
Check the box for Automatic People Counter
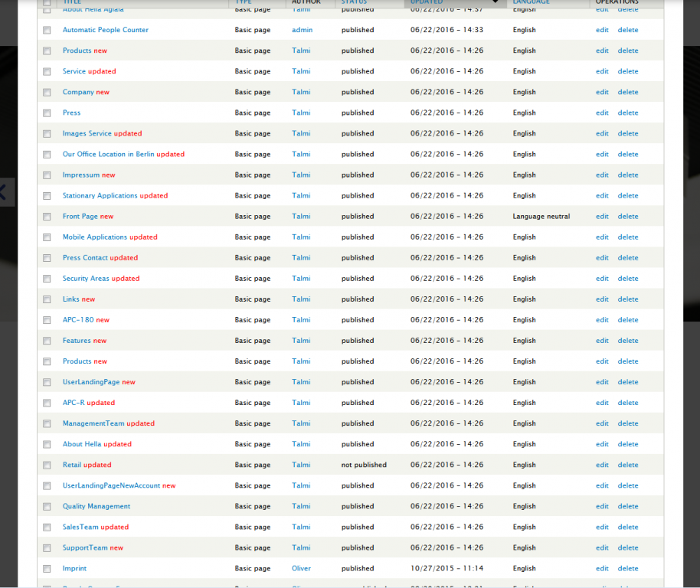click(x=47, y=31)
